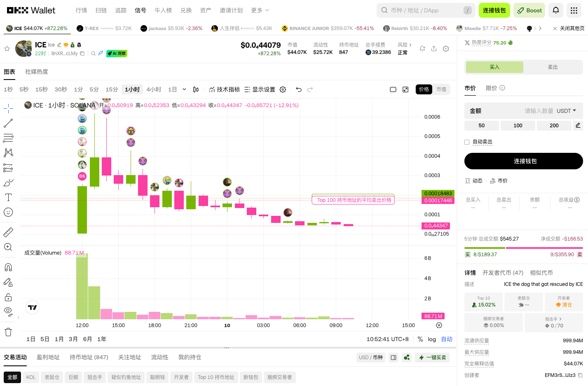Switch chart to 市值 mode

pyautogui.click(x=441, y=89)
